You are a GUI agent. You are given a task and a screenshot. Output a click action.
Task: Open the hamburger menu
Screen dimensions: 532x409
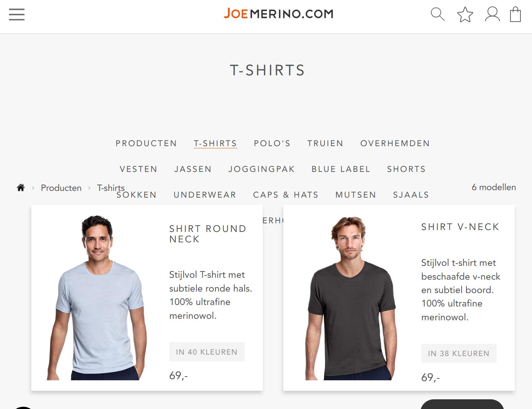(17, 15)
